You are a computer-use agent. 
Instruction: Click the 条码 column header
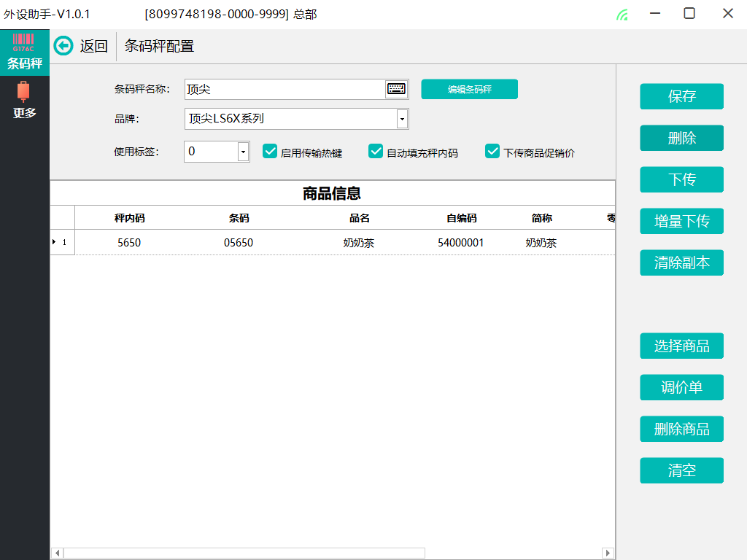pyautogui.click(x=239, y=218)
